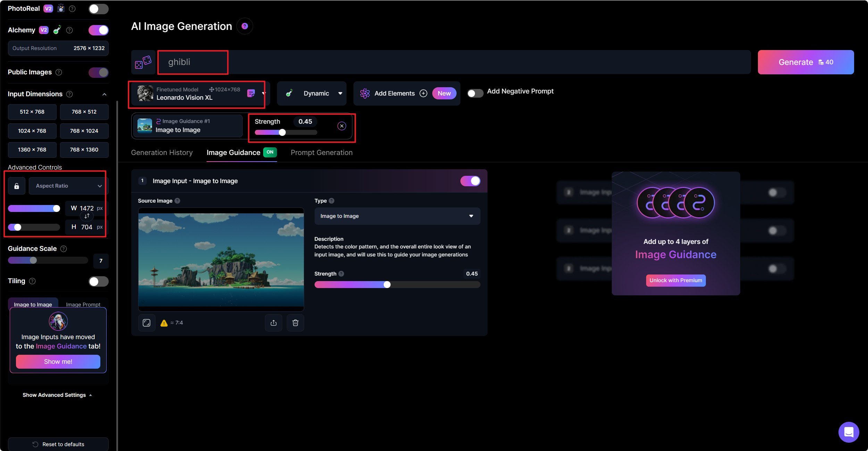Viewport: 868px width, 451px height.
Task: Enable the PhotoReal toggle
Action: [99, 9]
